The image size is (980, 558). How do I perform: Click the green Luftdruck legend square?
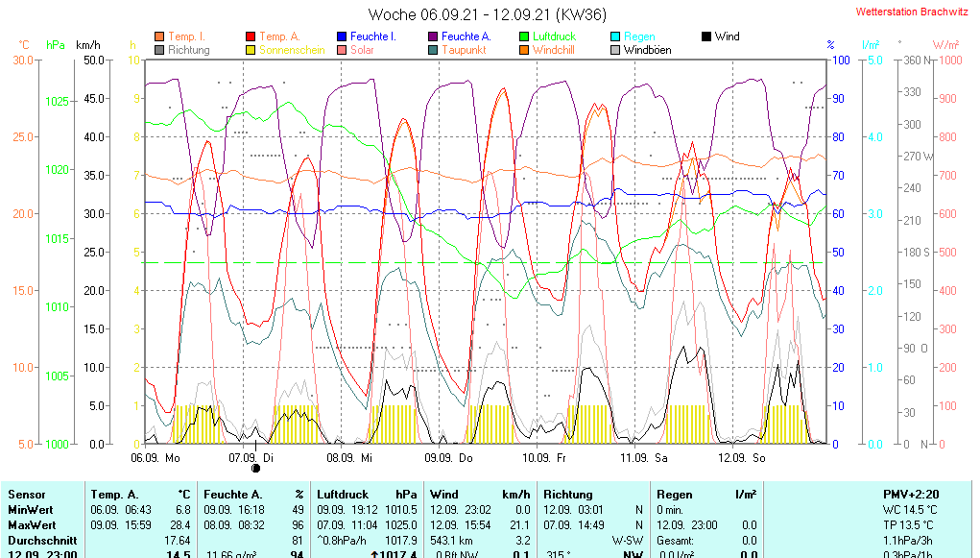point(524,36)
